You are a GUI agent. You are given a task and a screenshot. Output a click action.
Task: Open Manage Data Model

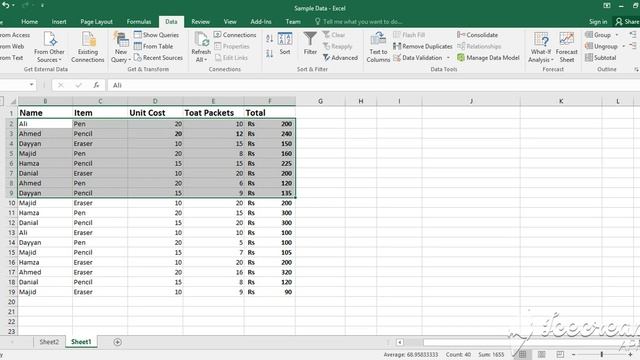488,58
